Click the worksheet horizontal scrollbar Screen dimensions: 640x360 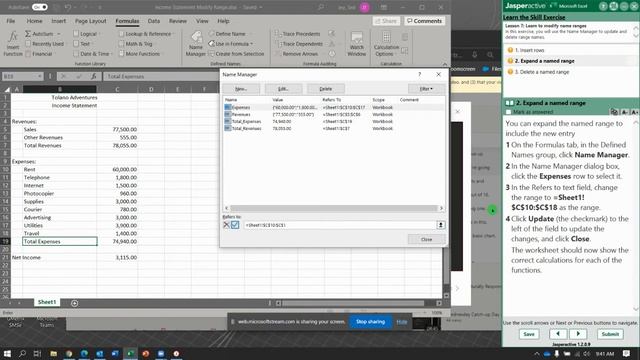click(353, 303)
